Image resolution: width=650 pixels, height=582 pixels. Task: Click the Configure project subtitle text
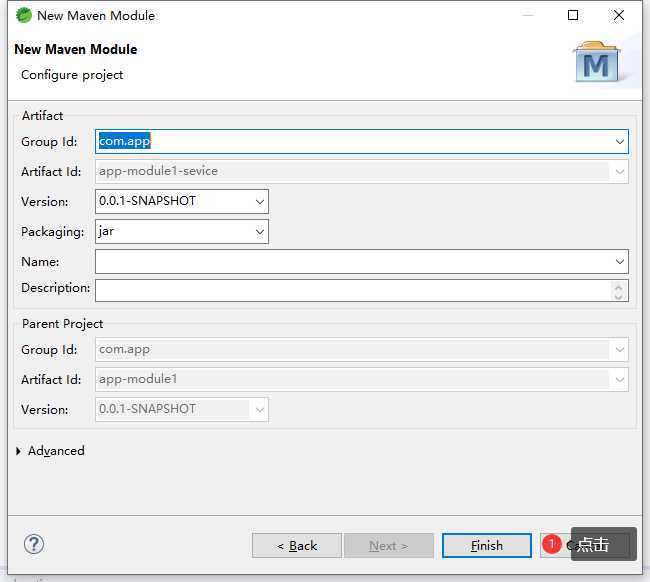tap(72, 75)
